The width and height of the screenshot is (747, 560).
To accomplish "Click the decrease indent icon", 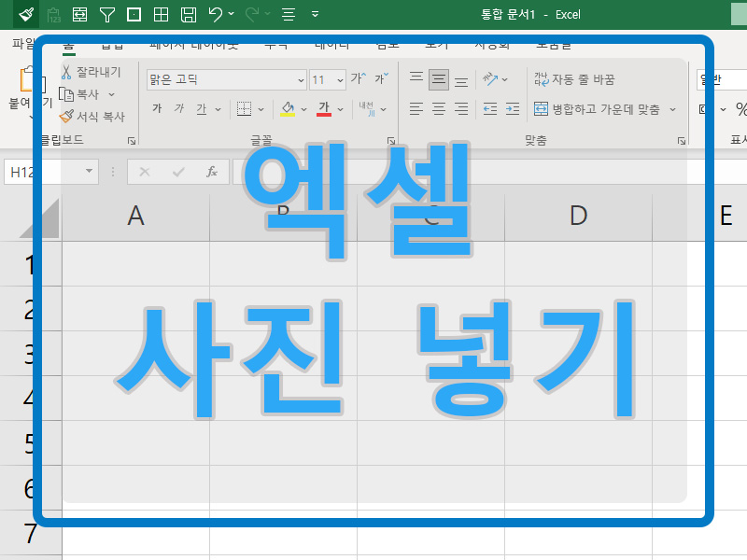I will point(490,109).
